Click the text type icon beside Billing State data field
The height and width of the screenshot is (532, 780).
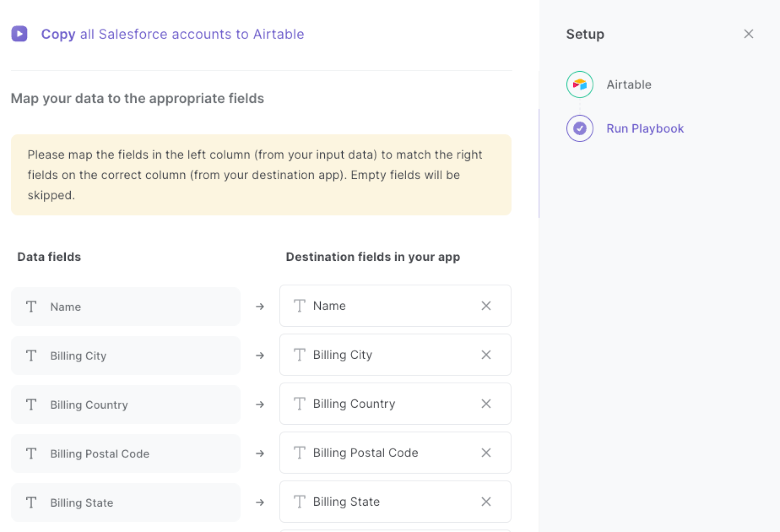click(x=31, y=503)
